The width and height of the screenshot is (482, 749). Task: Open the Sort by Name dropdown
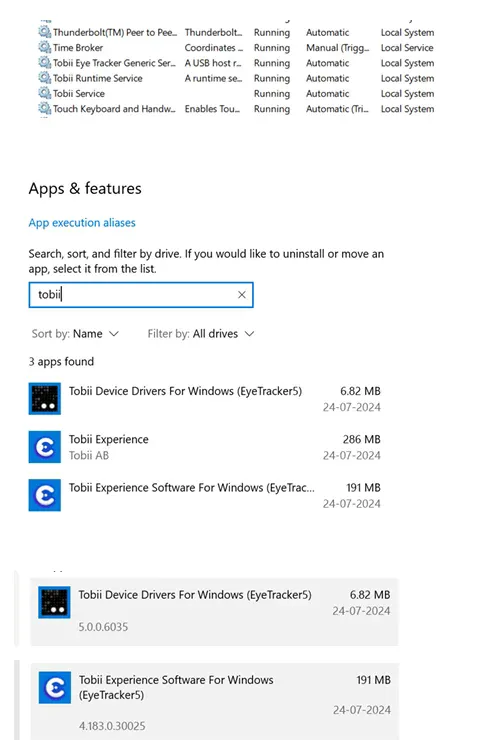(x=75, y=333)
